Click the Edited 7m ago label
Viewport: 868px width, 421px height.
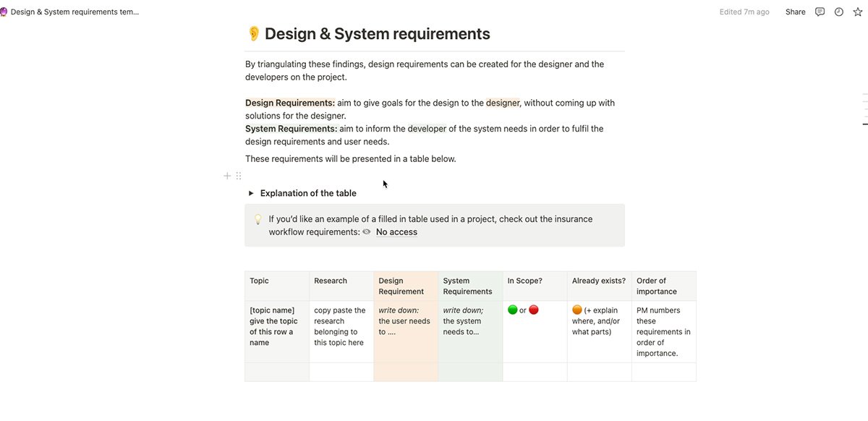pyautogui.click(x=744, y=12)
